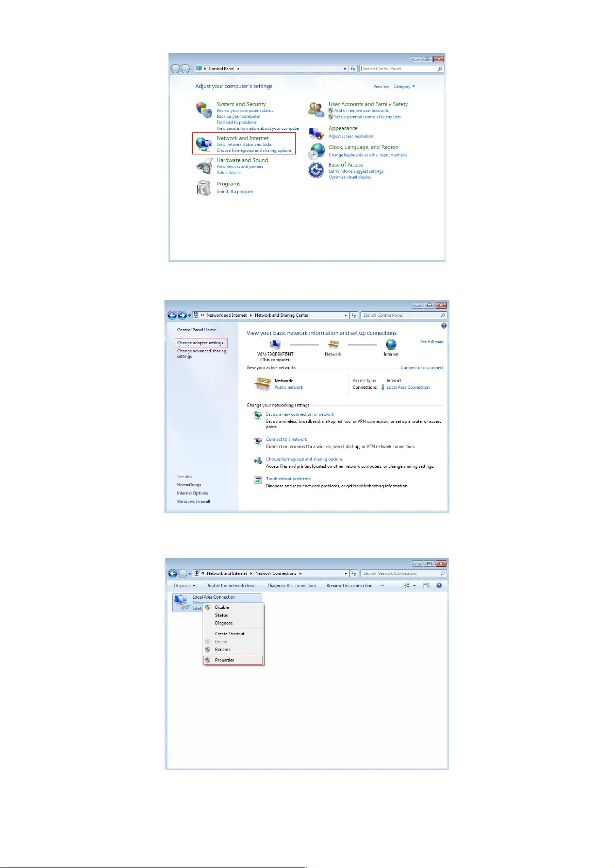Click Disable this network device toolbar button
The width and height of the screenshot is (614, 868).
pos(231,586)
